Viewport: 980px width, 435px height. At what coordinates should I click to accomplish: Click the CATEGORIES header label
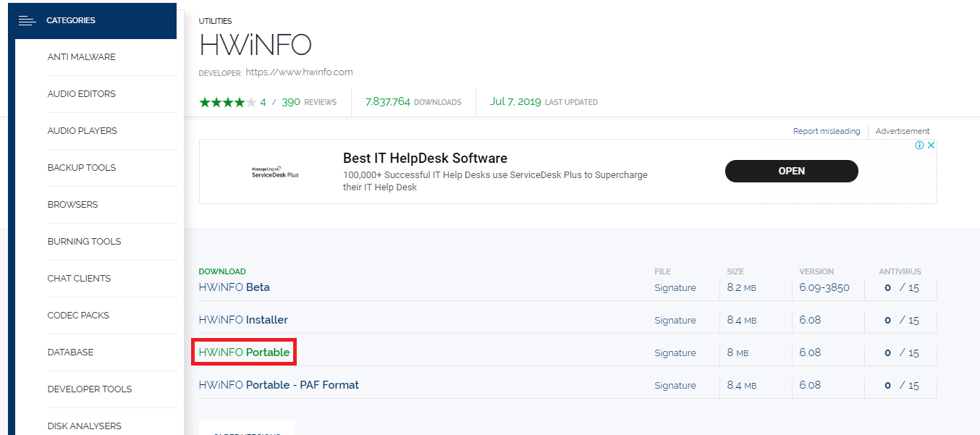coord(71,20)
